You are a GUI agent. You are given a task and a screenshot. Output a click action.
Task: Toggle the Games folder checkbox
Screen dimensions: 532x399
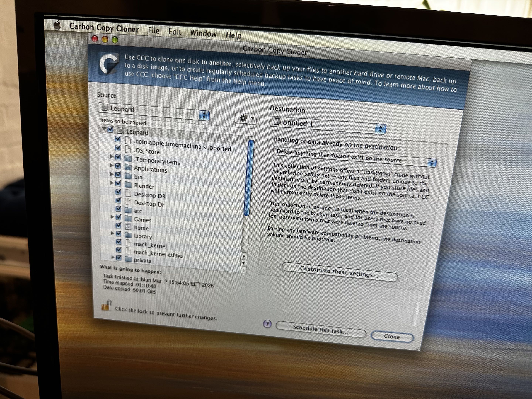point(118,217)
